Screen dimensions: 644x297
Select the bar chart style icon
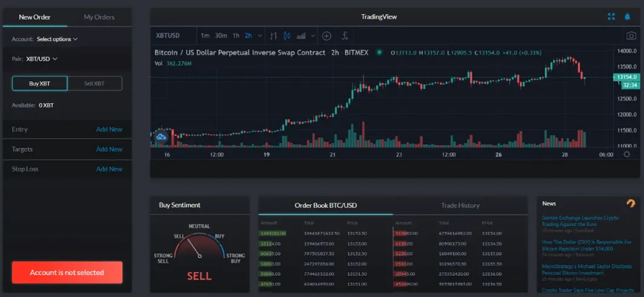coord(274,36)
